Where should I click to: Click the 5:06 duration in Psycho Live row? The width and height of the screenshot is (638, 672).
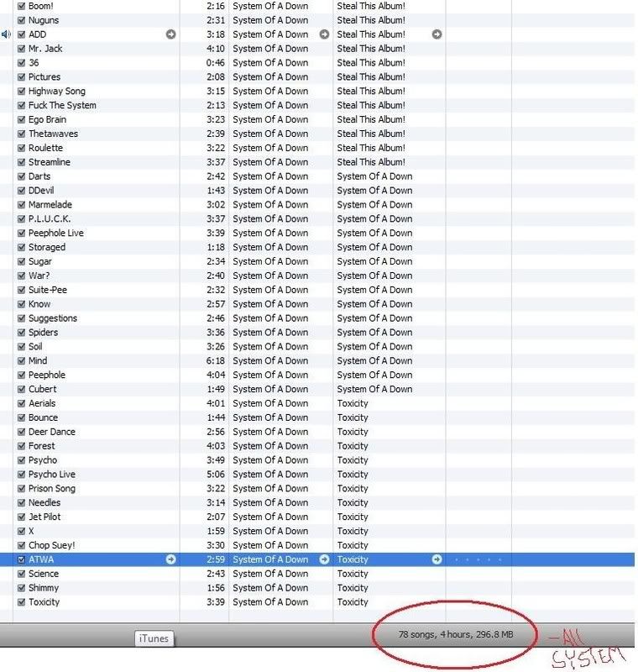216,474
